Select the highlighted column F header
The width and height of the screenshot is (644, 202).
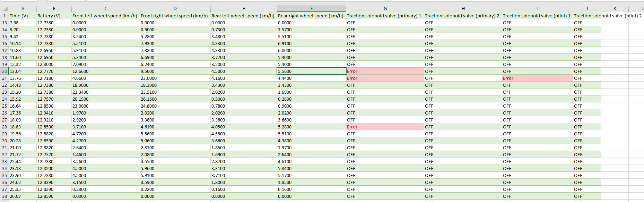pyautogui.click(x=312, y=9)
